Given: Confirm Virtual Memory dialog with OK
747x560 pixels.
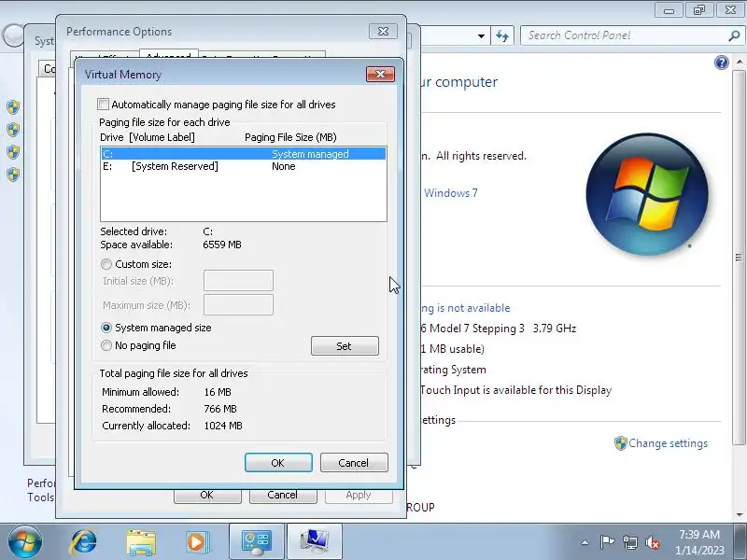Looking at the screenshot, I should (x=278, y=463).
